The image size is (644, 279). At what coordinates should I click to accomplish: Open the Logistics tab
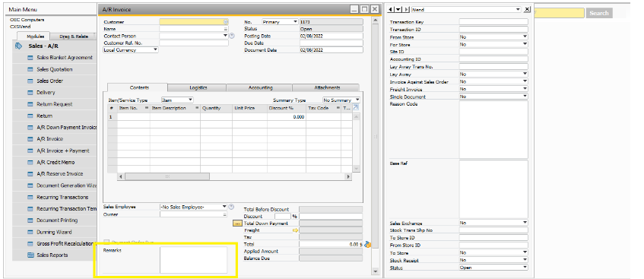point(198,87)
